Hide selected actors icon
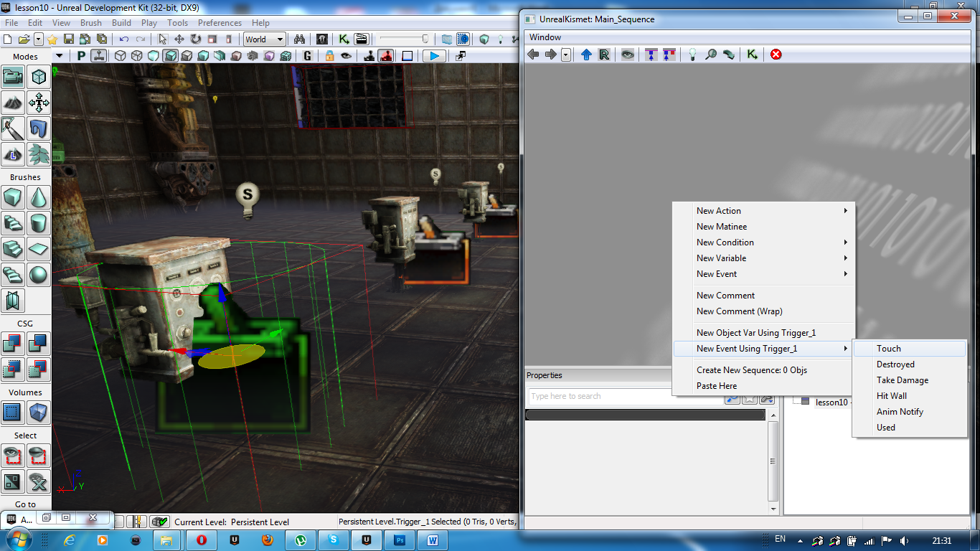This screenshot has height=551, width=980. (39, 456)
